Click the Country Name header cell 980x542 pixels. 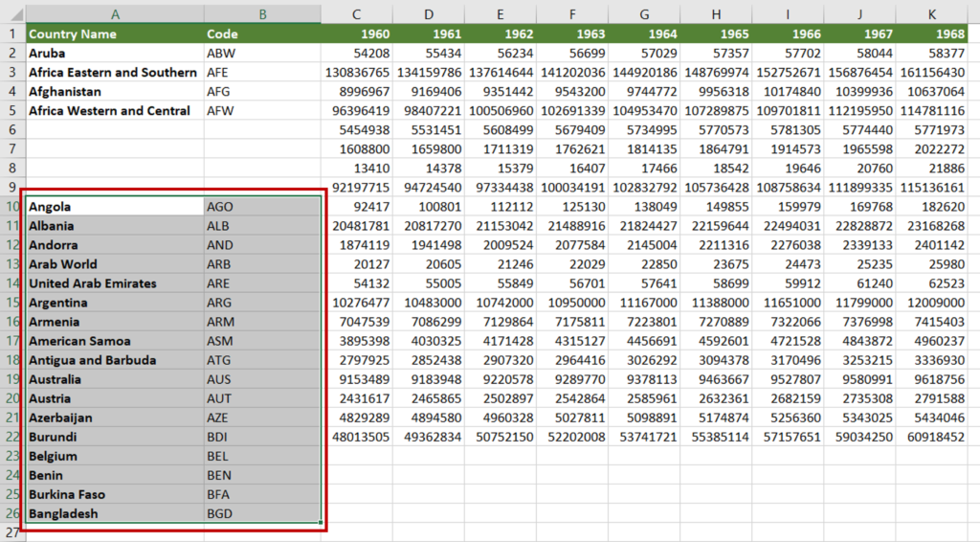coord(115,34)
